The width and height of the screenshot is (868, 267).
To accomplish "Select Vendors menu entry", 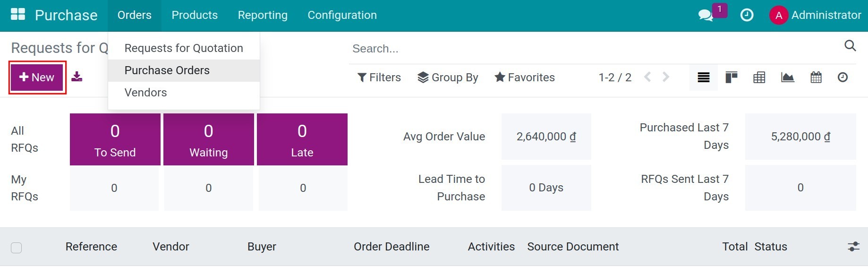I will tap(184, 93).
